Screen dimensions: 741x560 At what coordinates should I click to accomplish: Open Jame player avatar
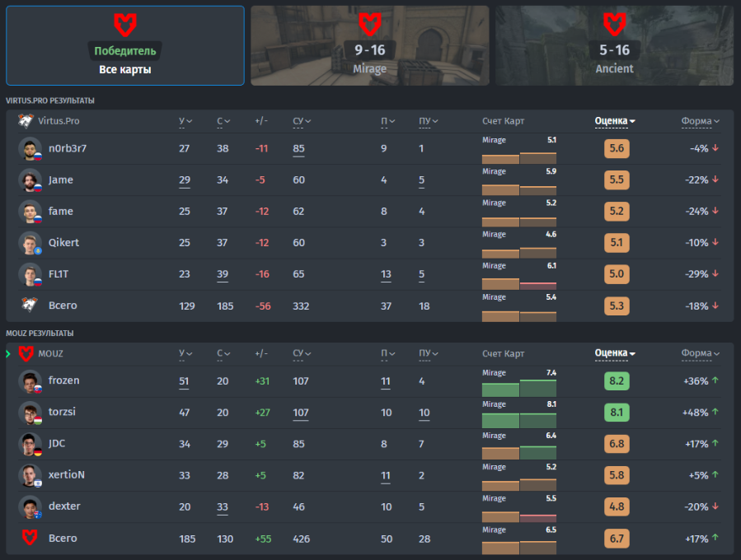click(x=30, y=180)
